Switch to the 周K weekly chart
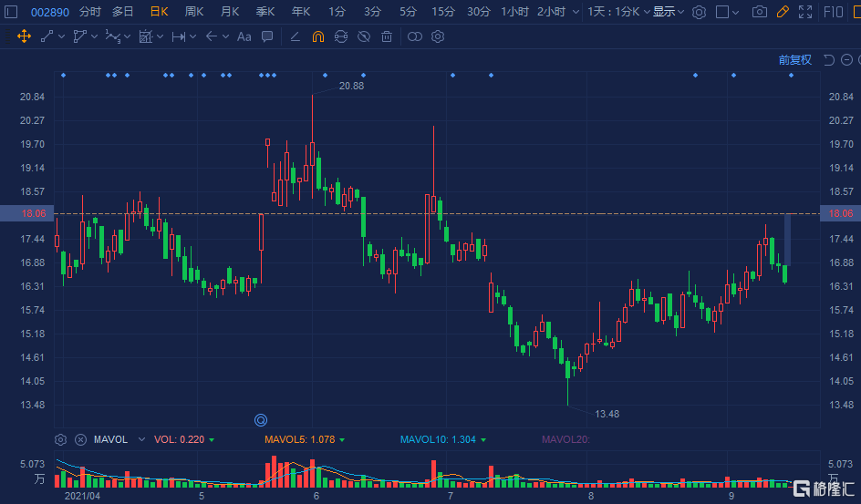The image size is (861, 504). point(194,12)
